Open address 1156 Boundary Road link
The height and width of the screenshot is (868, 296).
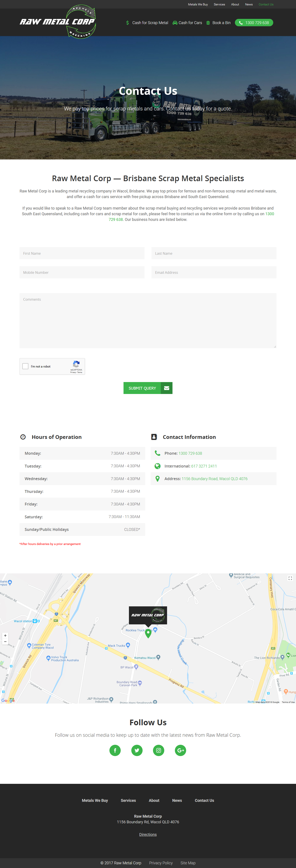coord(215,479)
